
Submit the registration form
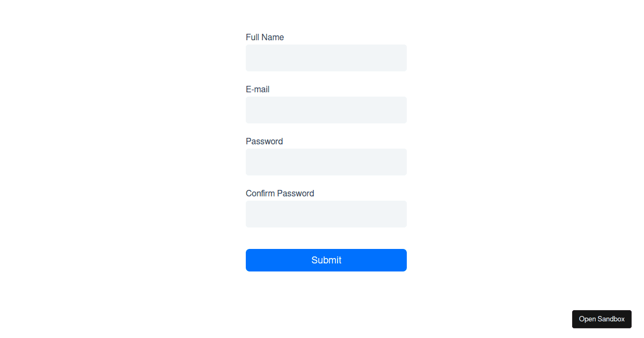point(326,260)
